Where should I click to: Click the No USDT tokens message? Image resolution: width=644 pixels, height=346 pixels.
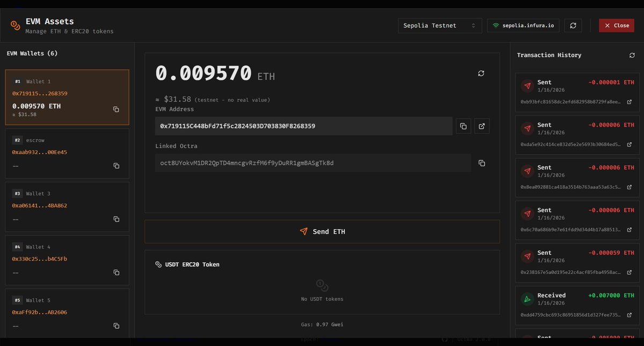[322, 299]
